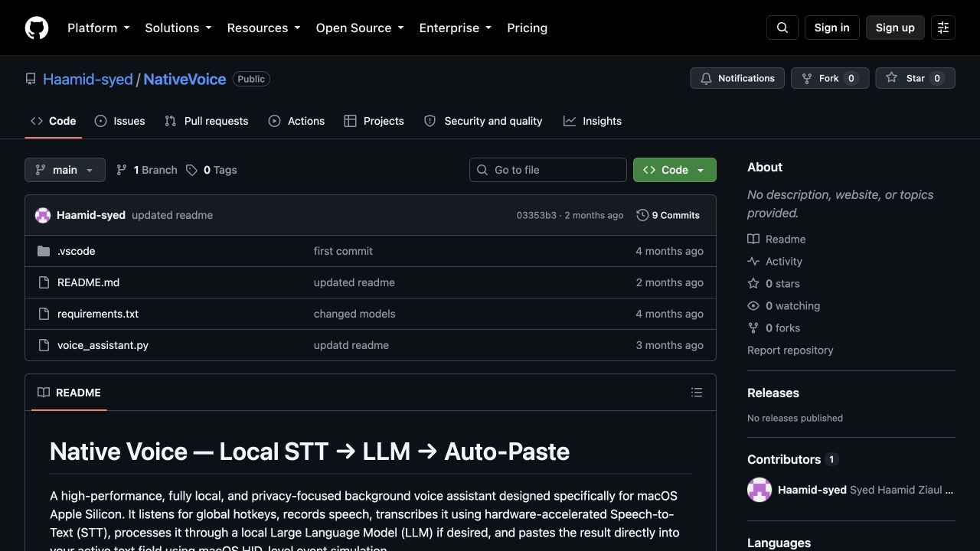Switch to the Pull requests tab
Viewport: 980px width, 551px height.
click(207, 121)
